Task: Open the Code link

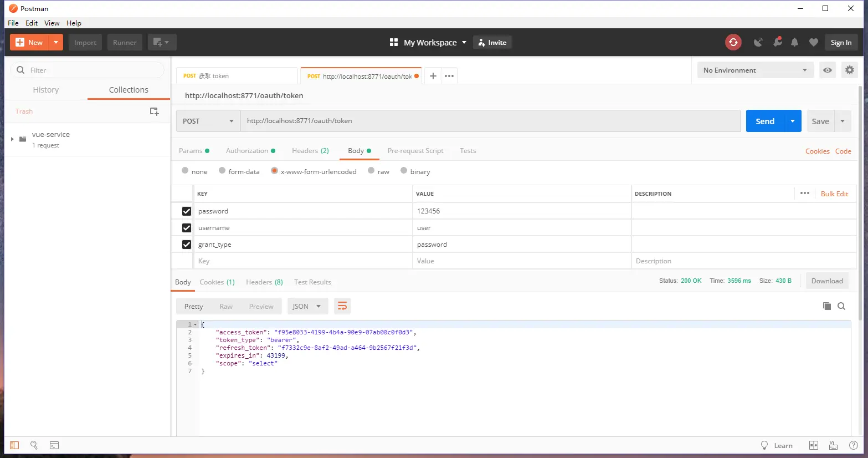Action: coord(843,151)
